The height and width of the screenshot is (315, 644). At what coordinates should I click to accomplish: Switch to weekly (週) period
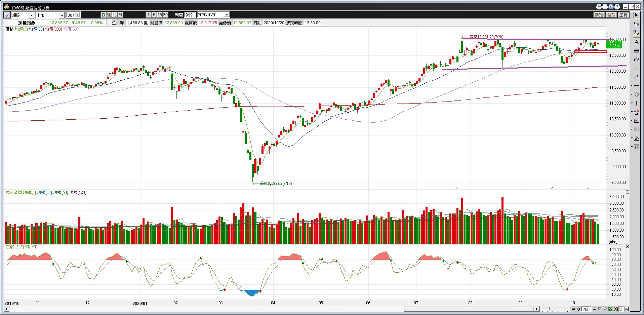pyautogui.click(x=109, y=15)
